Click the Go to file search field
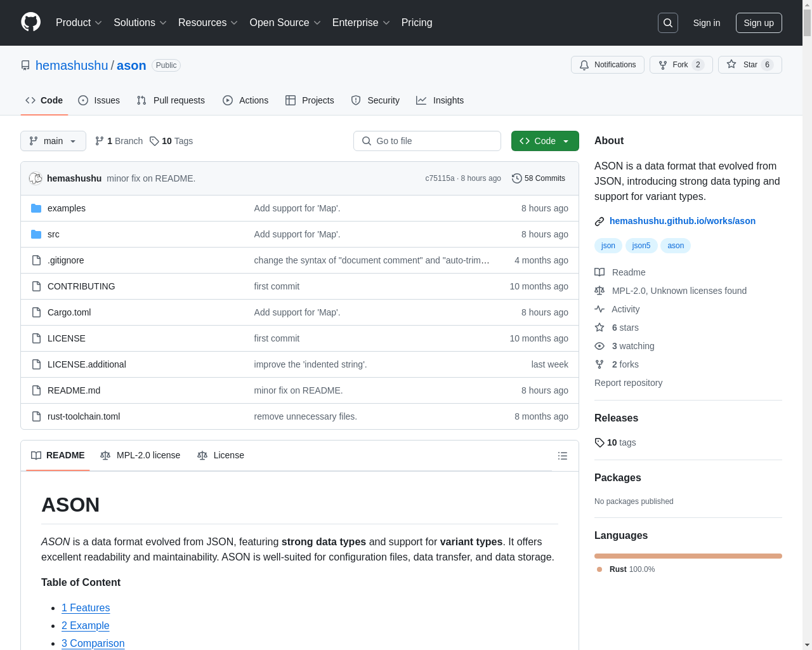The width and height of the screenshot is (812, 650). click(427, 141)
